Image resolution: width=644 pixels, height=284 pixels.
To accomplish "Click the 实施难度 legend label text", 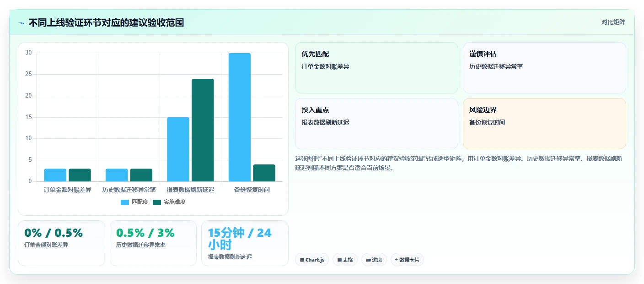I will 175,202.
